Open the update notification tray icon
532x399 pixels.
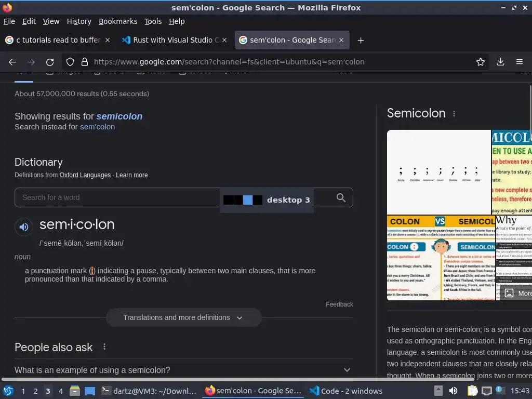[x=500, y=390]
